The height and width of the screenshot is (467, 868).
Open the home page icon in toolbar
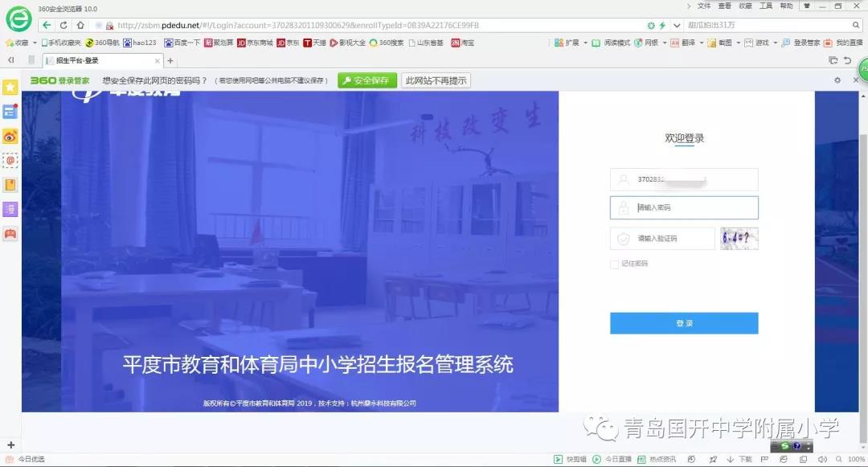coord(80,25)
